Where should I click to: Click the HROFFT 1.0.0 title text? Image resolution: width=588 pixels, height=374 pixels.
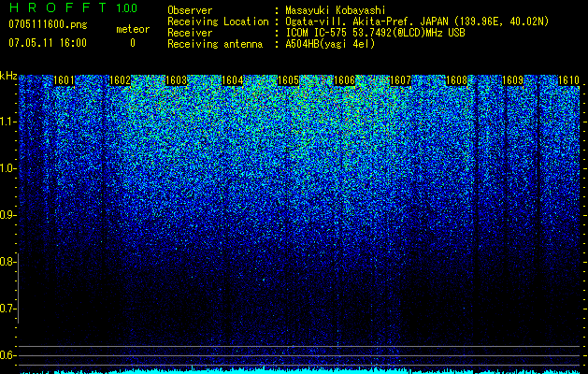pyautogui.click(x=73, y=7)
